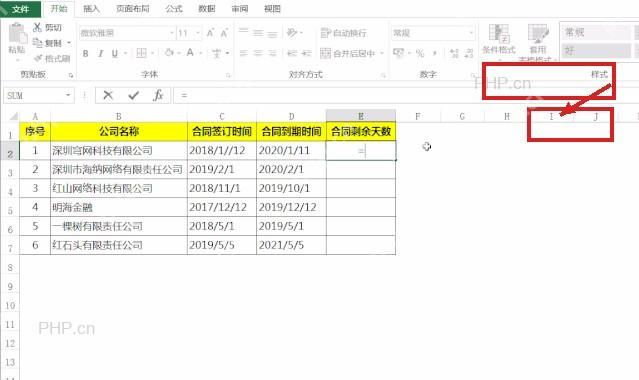The height and width of the screenshot is (380, 639).
Task: Expand the Font group dialog launcher
Action: point(228,75)
